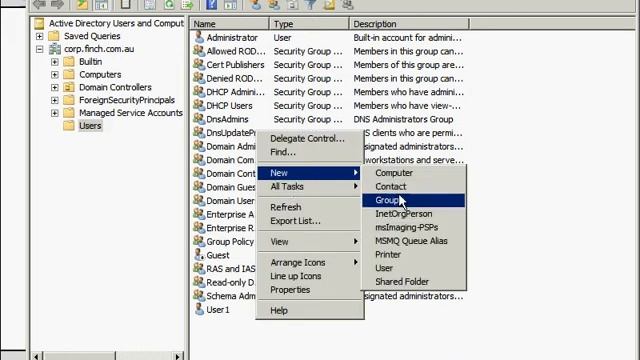Click the RAS and IAS group icon
Viewport: 640px width, 360px height.
pos(199,269)
